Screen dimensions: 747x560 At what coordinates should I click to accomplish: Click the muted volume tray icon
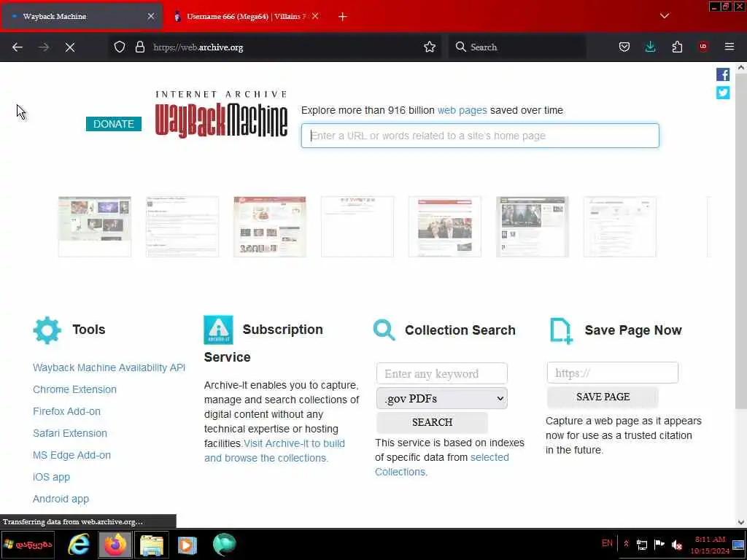pos(676,545)
